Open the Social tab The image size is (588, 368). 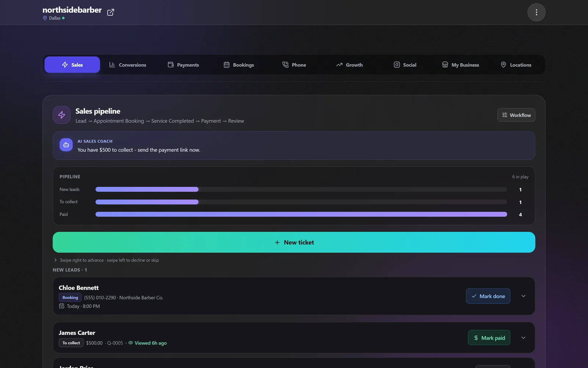click(x=405, y=65)
